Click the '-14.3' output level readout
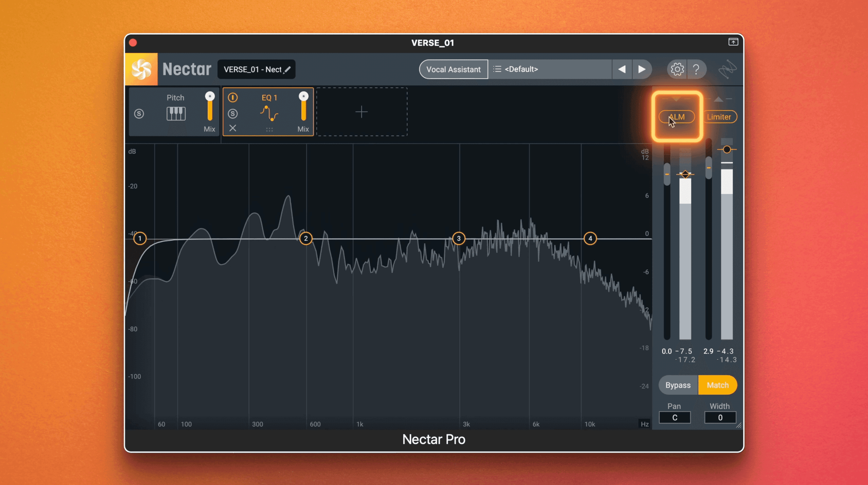The height and width of the screenshot is (485, 868). point(727,360)
